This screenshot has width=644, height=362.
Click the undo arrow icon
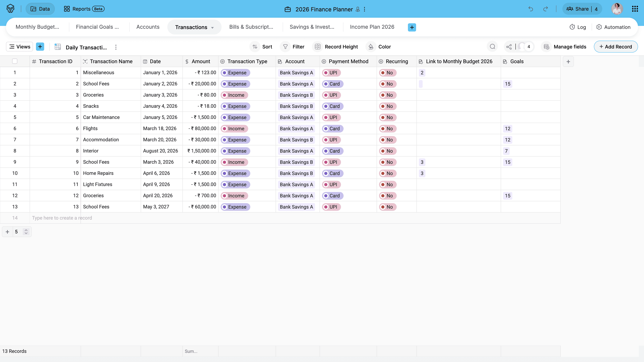pos(531,9)
